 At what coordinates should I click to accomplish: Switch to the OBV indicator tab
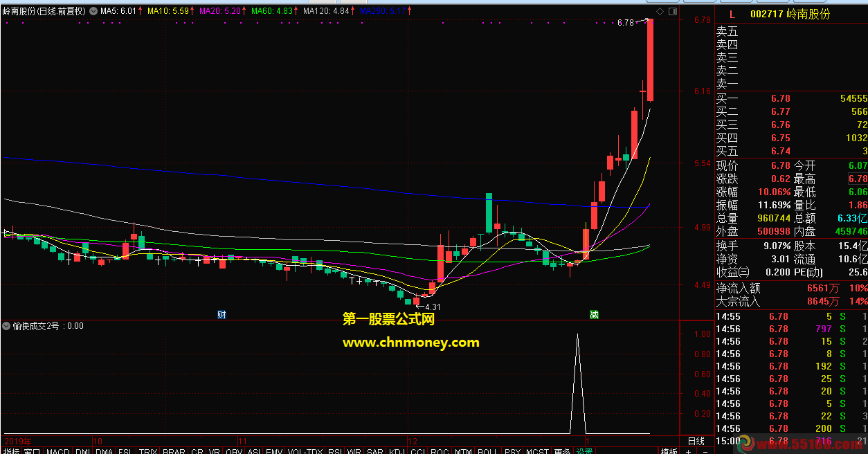click(x=234, y=451)
